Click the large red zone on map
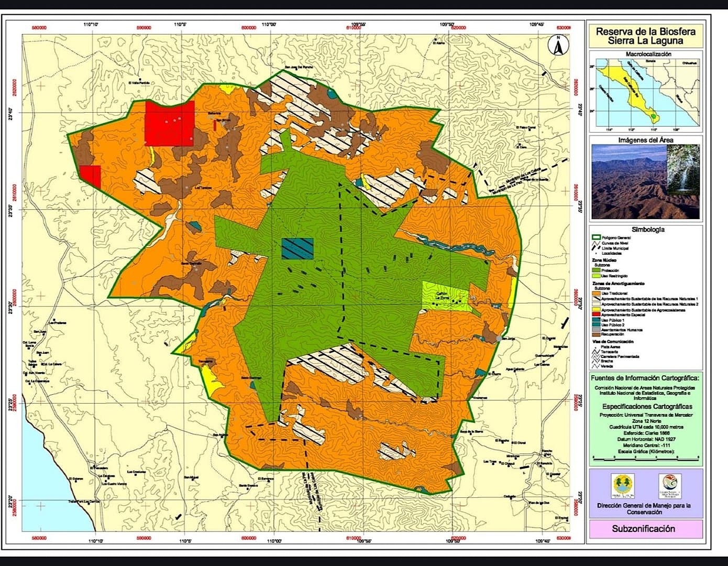 [x=169, y=124]
